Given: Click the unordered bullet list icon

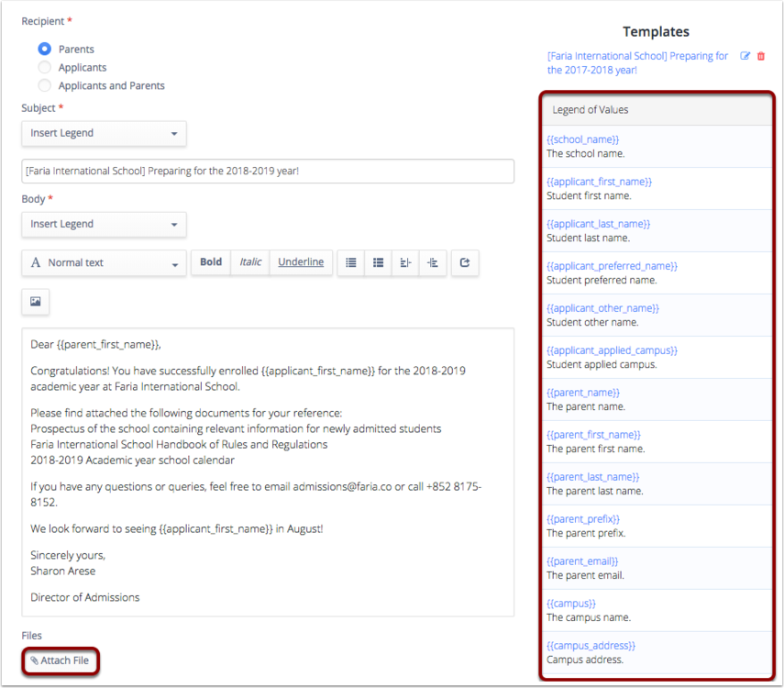Looking at the screenshot, I should coord(351,262).
